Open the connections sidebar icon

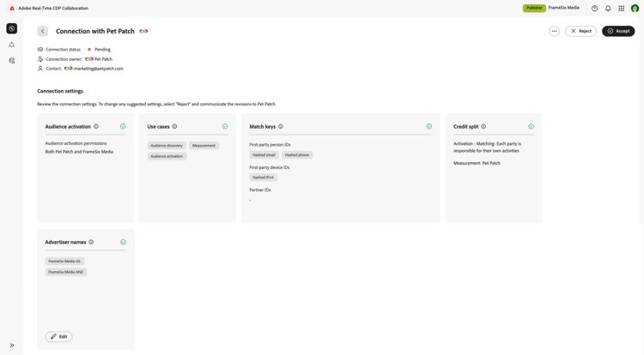[12, 28]
